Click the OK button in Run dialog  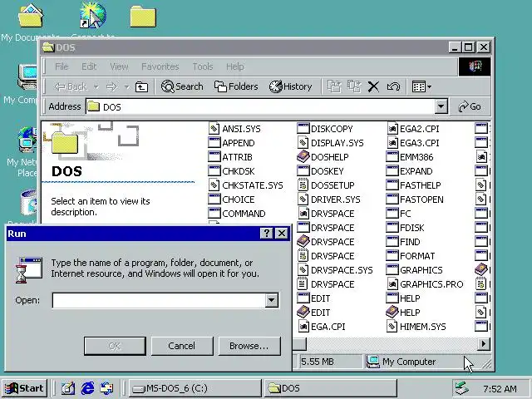pyautogui.click(x=115, y=346)
